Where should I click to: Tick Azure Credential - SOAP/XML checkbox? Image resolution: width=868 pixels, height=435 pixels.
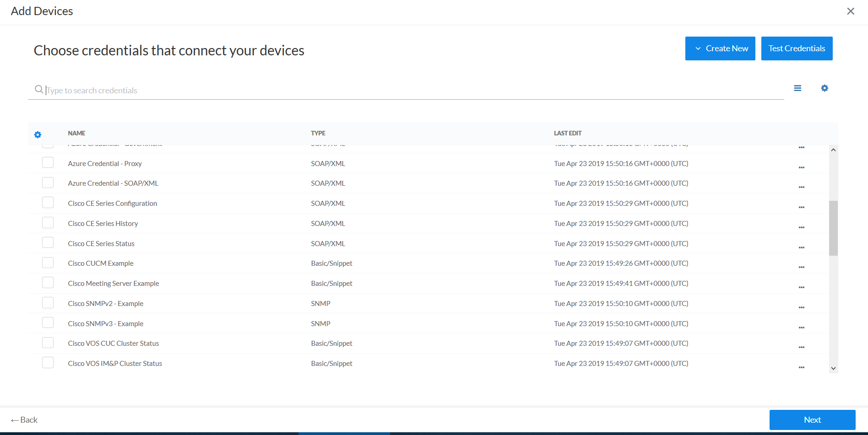pyautogui.click(x=48, y=183)
